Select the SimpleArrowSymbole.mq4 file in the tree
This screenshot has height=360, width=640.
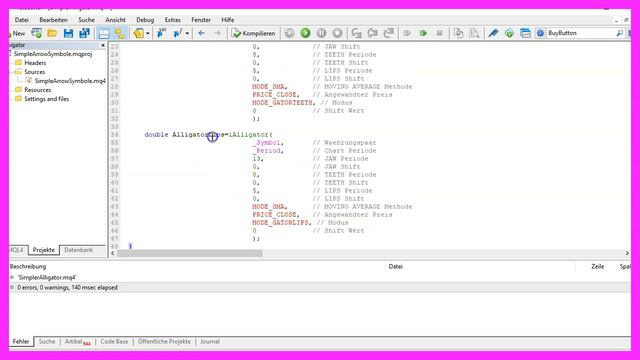click(70, 81)
